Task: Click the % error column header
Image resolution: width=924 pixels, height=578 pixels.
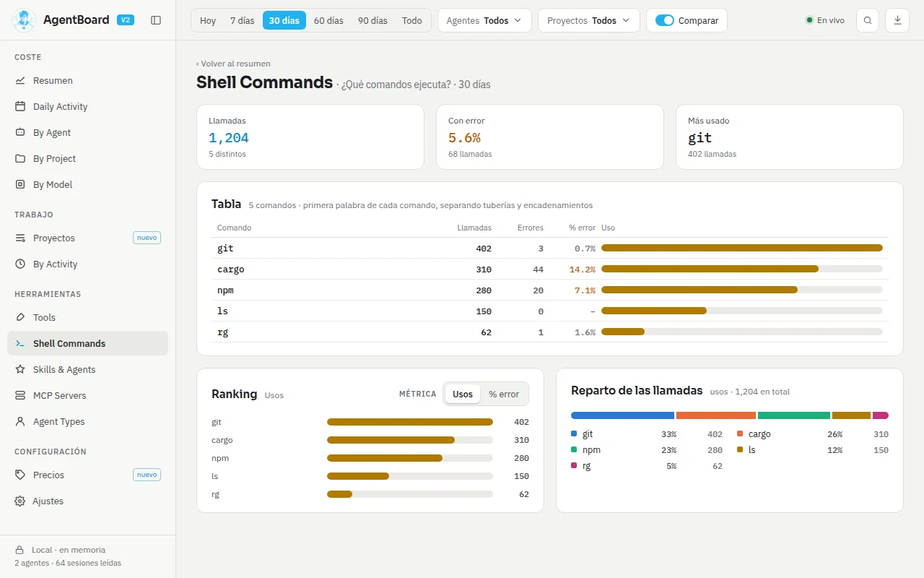Action: coord(582,228)
